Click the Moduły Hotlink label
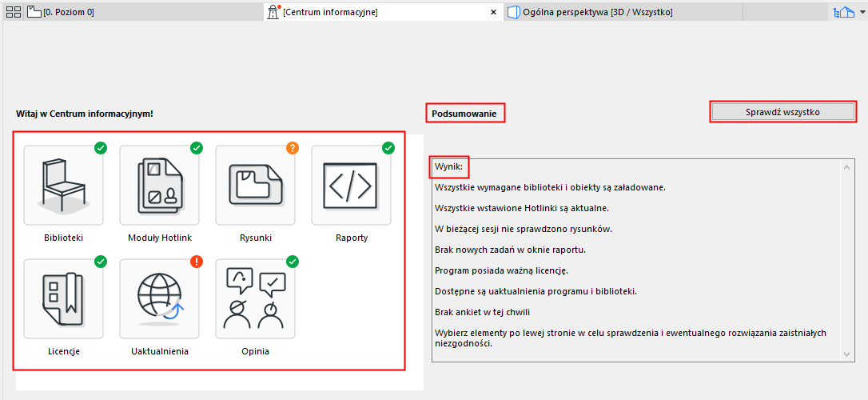 159,238
